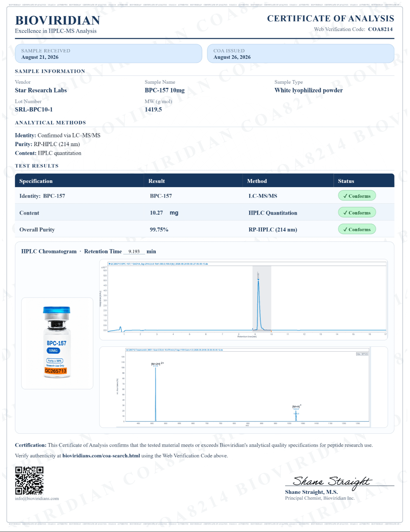410x532 pixels.
Task: Click the COA Issued date August 26, 2026
Action: coord(232,57)
